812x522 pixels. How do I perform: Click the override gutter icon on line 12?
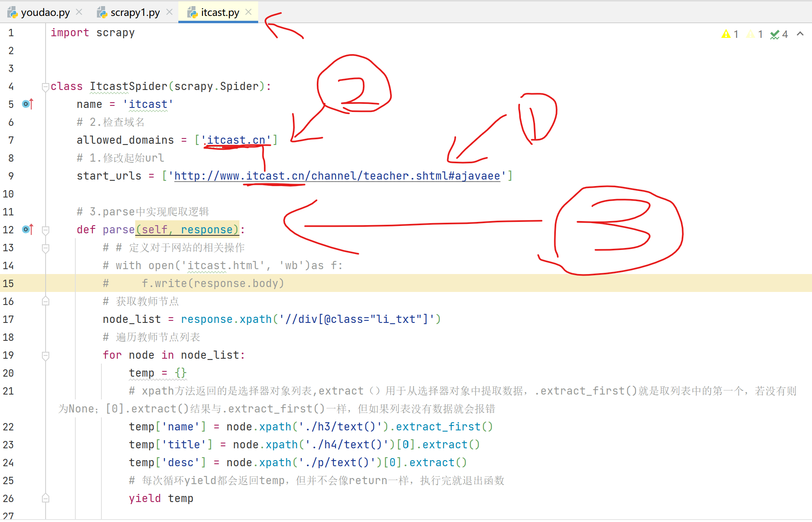[x=27, y=230]
